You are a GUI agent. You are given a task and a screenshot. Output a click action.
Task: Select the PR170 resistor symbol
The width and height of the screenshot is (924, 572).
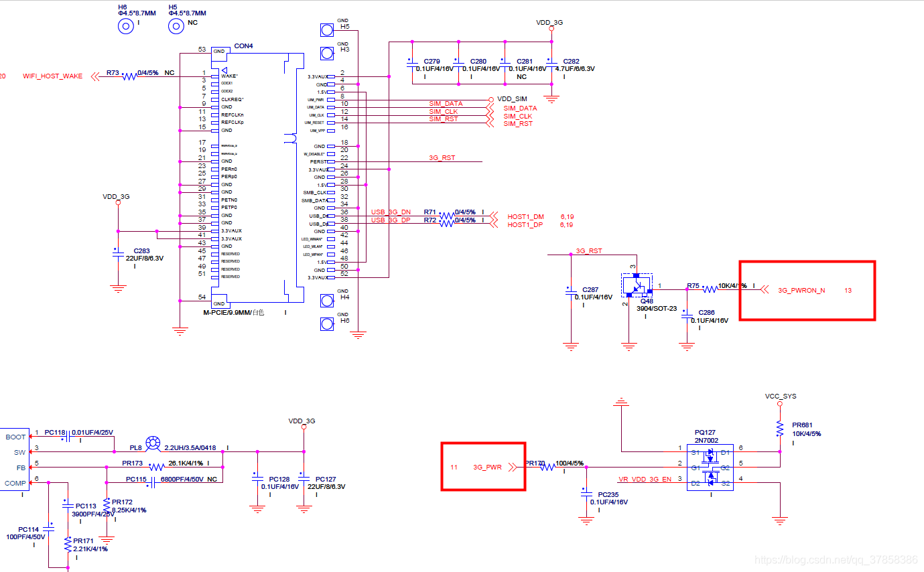point(547,467)
